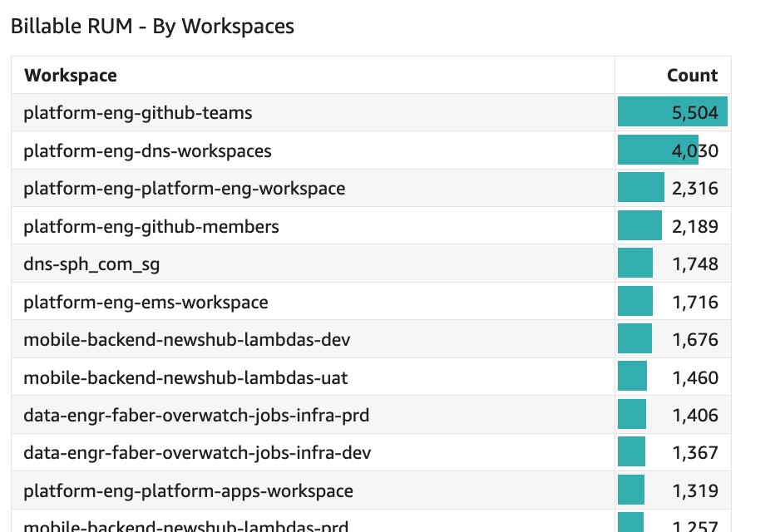Screen dimensions: 780x532
Task: Click the teal bar beside count 1,460
Action: [x=632, y=377]
